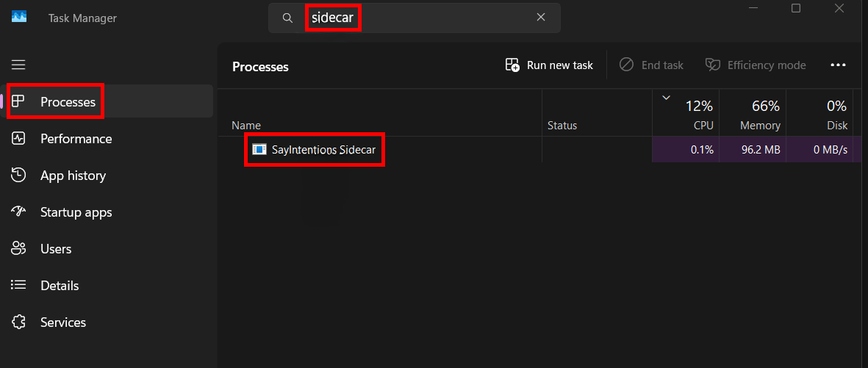Viewport: 868px width, 368px height.
Task: Click the Task Manager app icon
Action: point(19,17)
